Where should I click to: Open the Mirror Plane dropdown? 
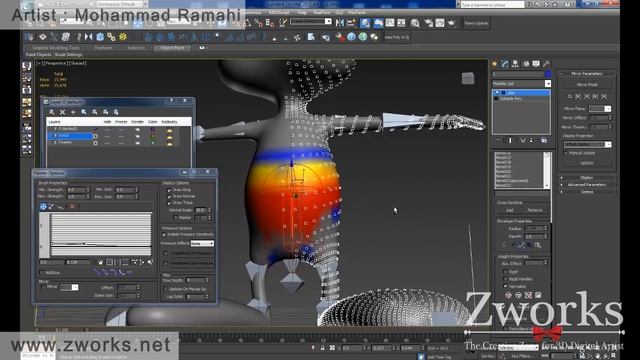click(600, 109)
